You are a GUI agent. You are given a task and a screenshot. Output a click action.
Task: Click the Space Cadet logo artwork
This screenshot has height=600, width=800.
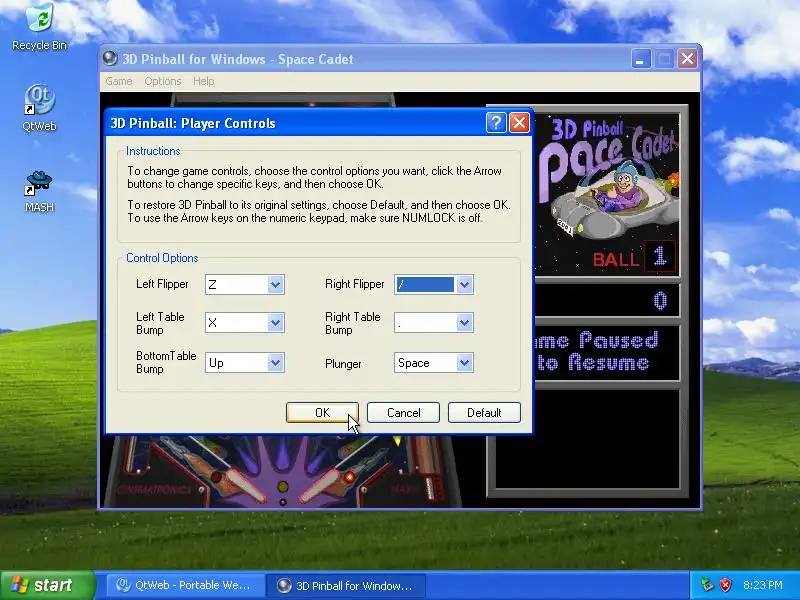(x=607, y=194)
